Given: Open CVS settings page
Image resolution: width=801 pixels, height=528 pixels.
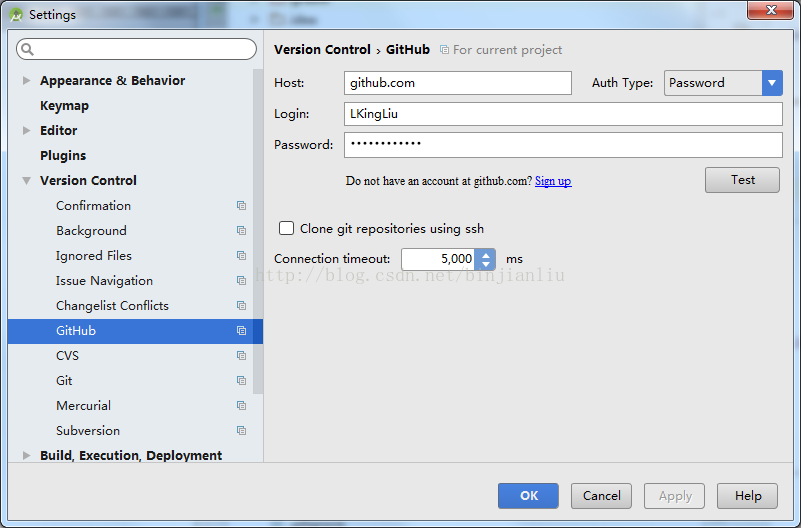Looking at the screenshot, I should coord(67,355).
